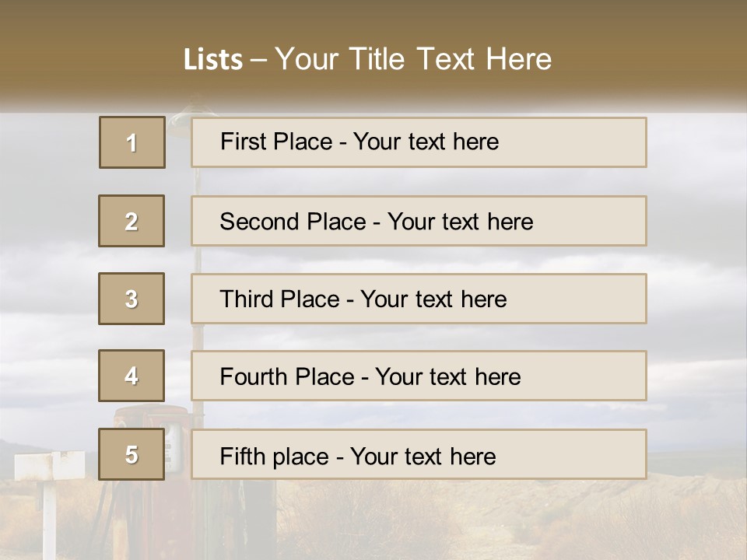Select the Third Place text box

pos(419,299)
